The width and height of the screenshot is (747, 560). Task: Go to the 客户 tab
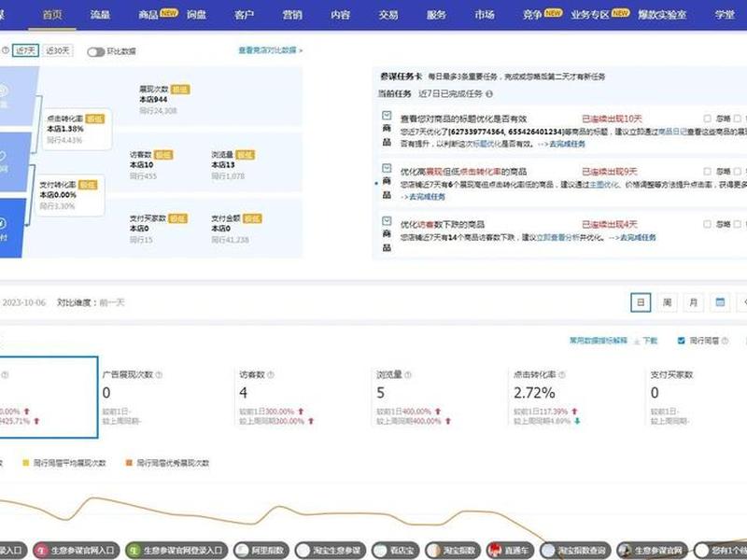tap(244, 15)
